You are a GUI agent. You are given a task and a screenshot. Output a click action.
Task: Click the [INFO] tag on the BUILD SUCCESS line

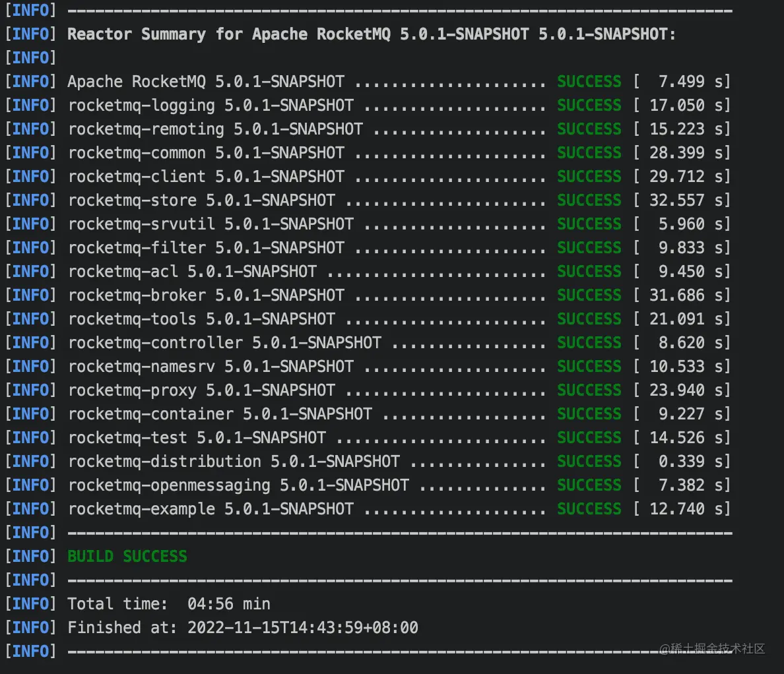tap(30, 556)
